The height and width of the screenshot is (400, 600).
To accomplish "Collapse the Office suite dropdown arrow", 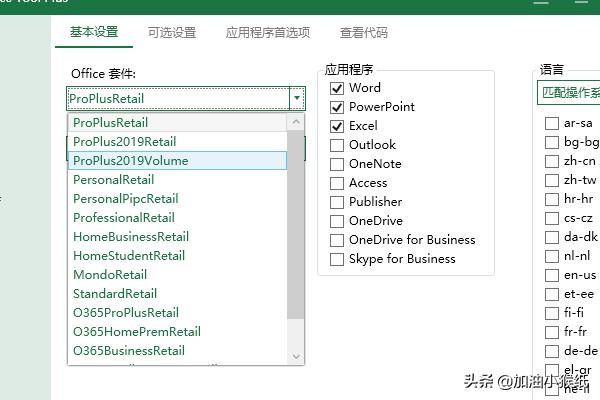I will [x=296, y=99].
